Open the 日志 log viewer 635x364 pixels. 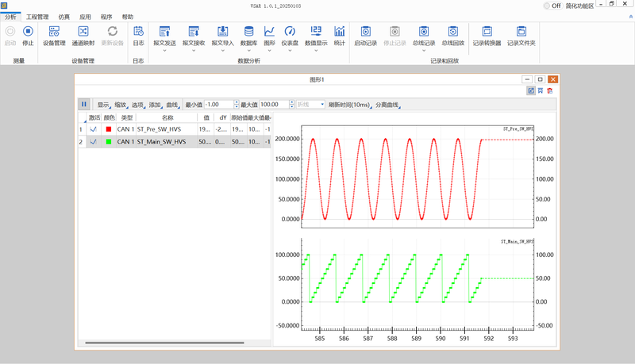[x=138, y=35]
